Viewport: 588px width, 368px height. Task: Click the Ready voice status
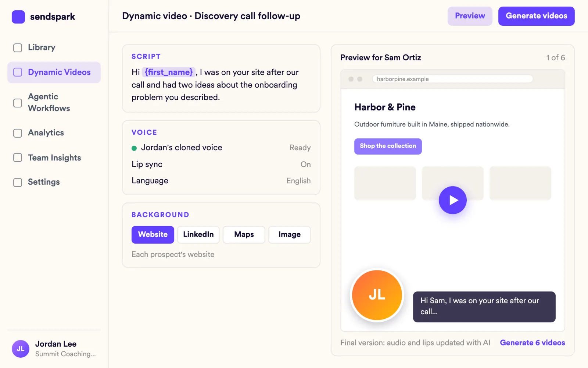point(300,148)
